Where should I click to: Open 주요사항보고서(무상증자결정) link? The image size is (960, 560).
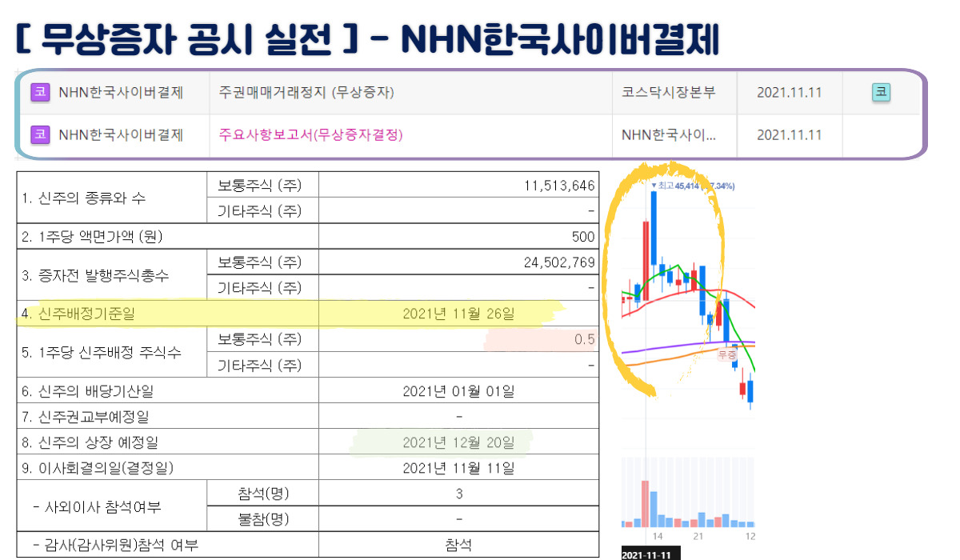tap(310, 135)
